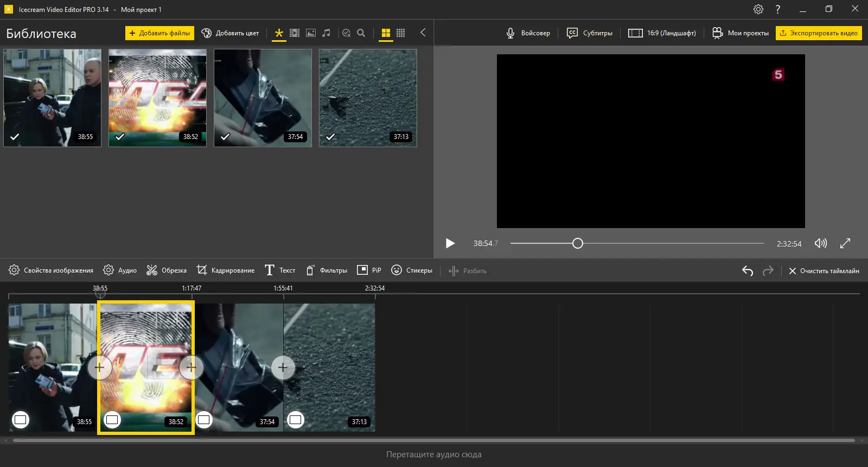The height and width of the screenshot is (467, 868).
Task: Click the Экспортировать видео button
Action: click(819, 33)
